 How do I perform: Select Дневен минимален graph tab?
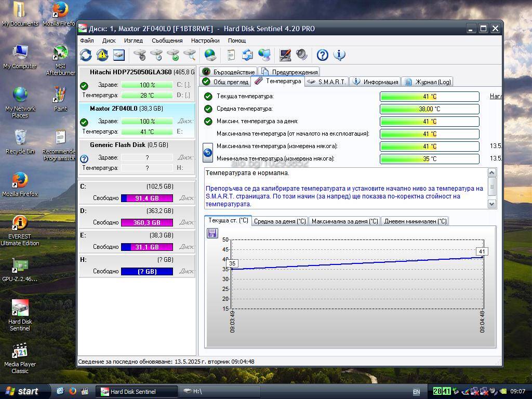[x=415, y=221]
